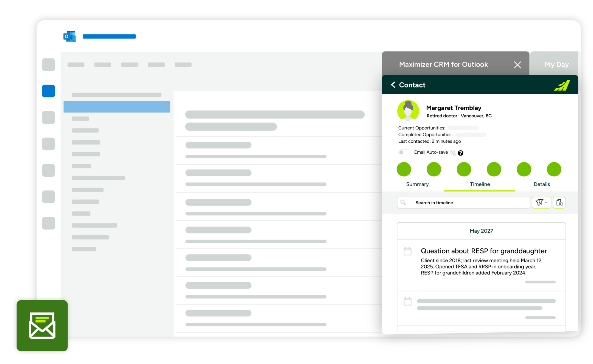Open the Email Auto-save help question mark

[461, 153]
